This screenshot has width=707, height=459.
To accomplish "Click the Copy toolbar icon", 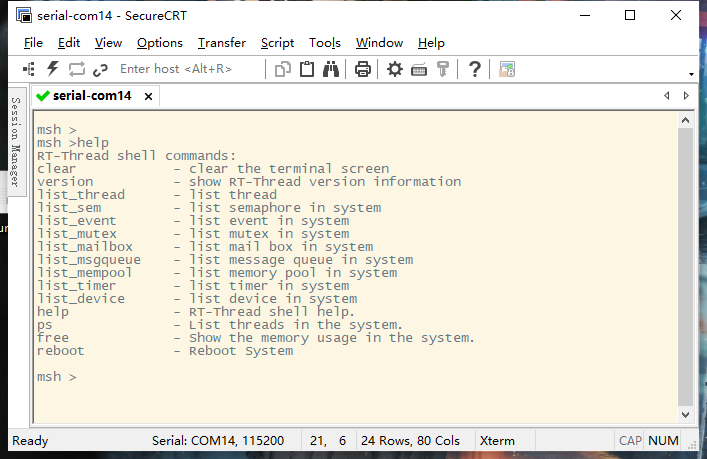I will [283, 69].
